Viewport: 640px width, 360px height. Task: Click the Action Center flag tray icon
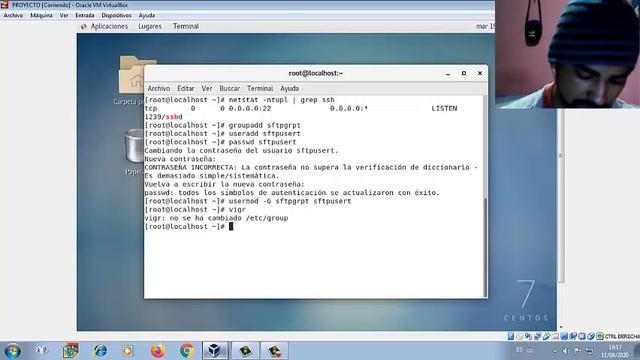coord(578,350)
